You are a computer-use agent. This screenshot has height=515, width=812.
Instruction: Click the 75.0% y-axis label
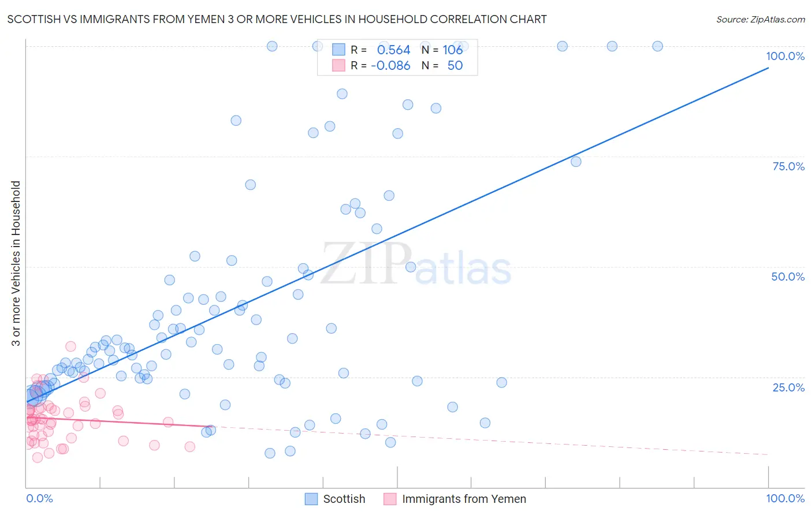(788, 166)
